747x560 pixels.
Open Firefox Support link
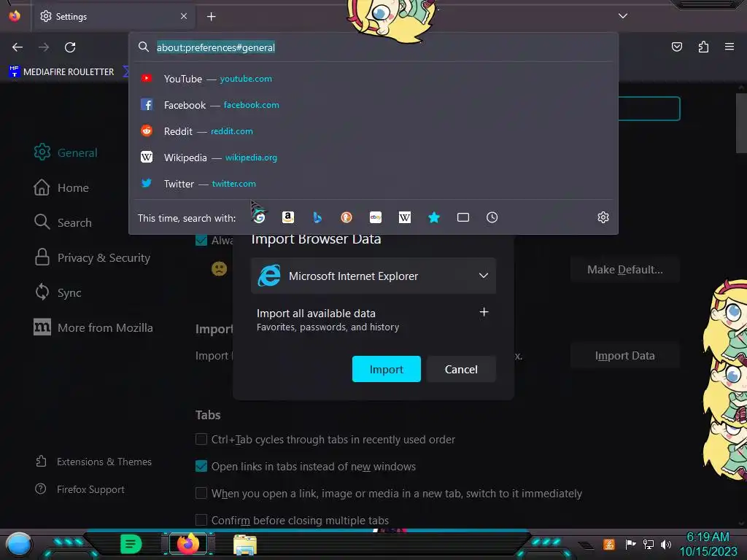click(80, 489)
